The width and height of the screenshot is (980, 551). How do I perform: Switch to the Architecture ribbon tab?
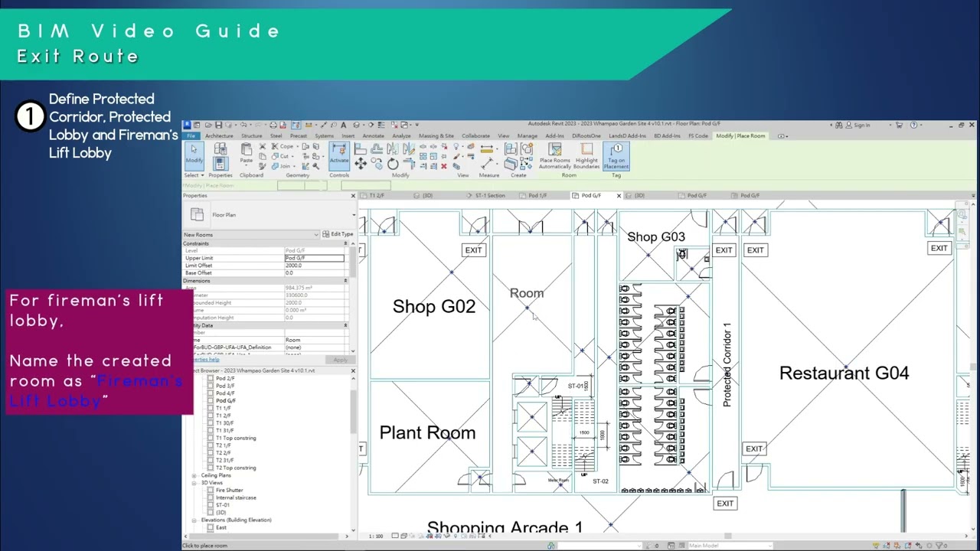(219, 135)
